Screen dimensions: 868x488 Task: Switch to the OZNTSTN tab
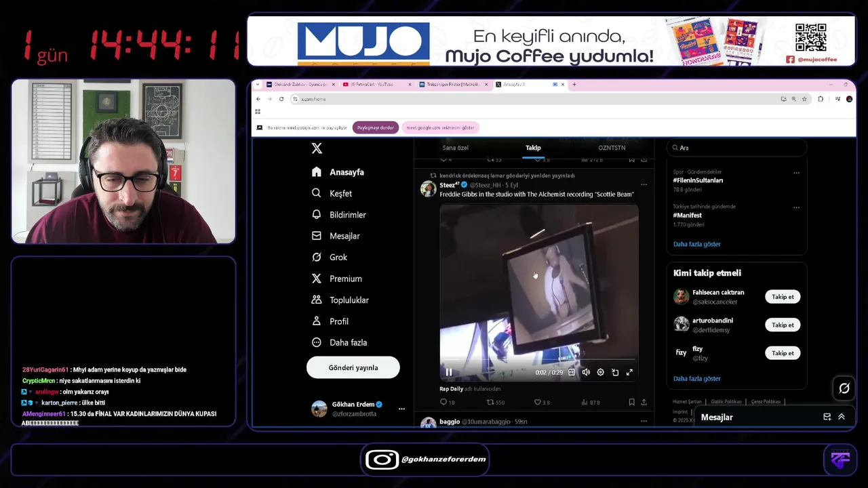612,148
